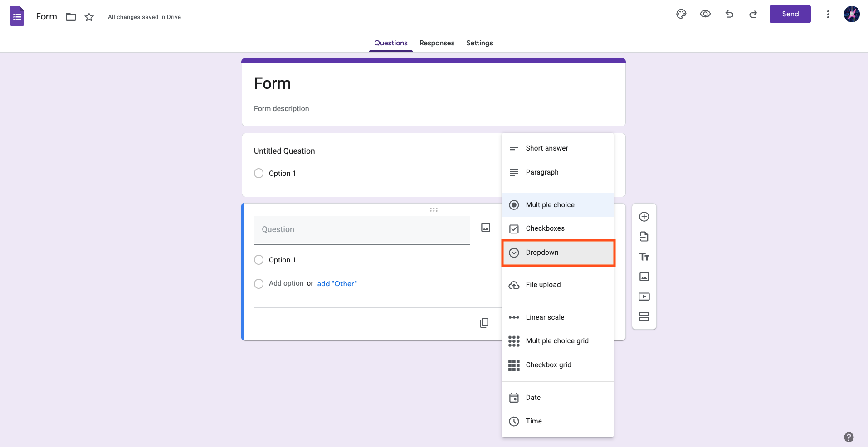
Task: Select Option 1 radio in active question
Action: pos(259,260)
